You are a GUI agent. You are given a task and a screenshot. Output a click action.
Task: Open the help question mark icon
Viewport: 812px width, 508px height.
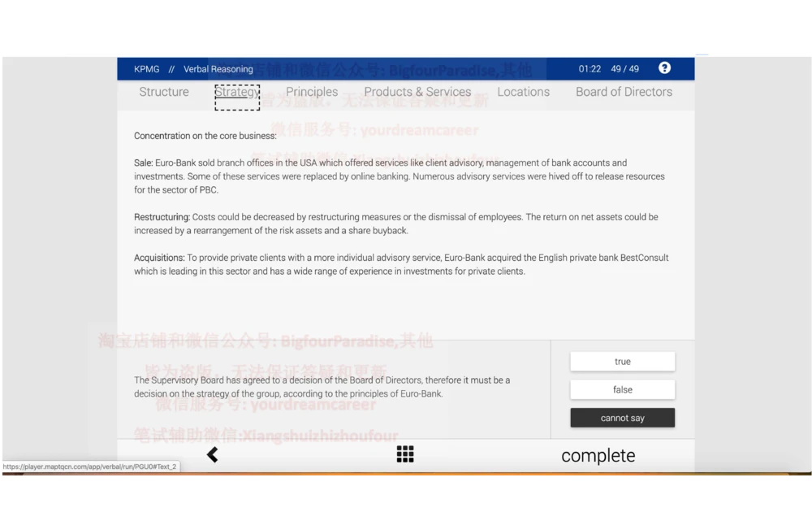click(664, 68)
